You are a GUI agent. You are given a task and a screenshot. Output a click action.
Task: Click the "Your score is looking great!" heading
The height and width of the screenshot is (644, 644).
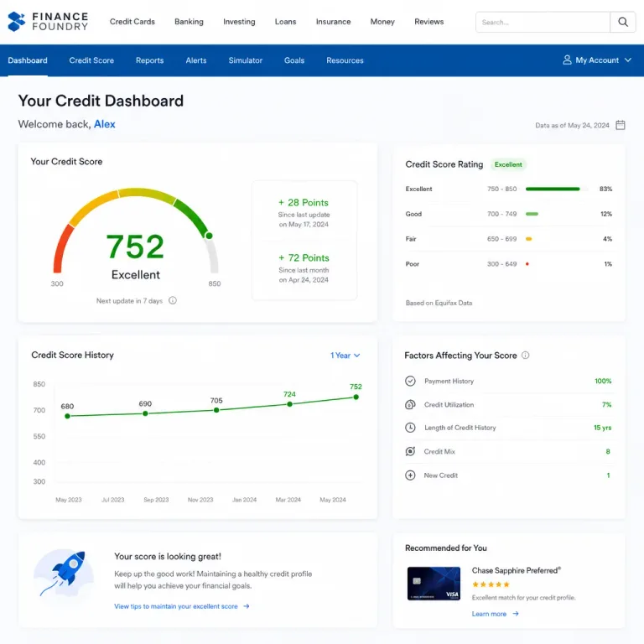pos(168,557)
